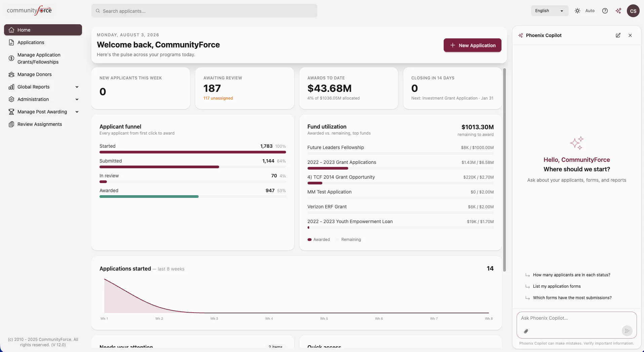
Task: Click the Started funnel progress bar
Action: pyautogui.click(x=193, y=152)
